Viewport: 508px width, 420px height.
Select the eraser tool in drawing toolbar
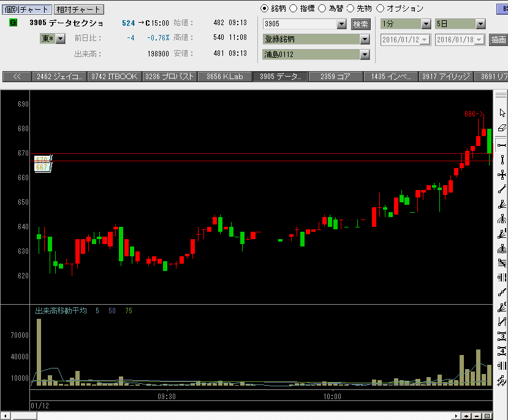502,128
